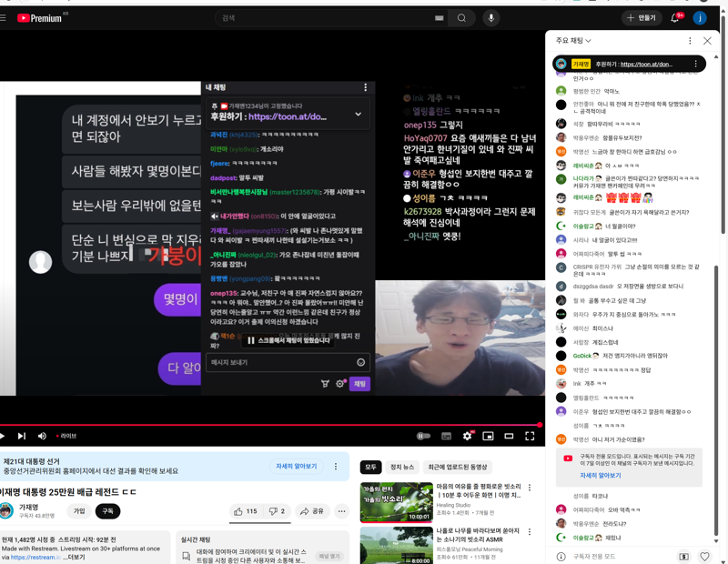
Task: Open the pinned message three-dot menu
Action: click(695, 64)
